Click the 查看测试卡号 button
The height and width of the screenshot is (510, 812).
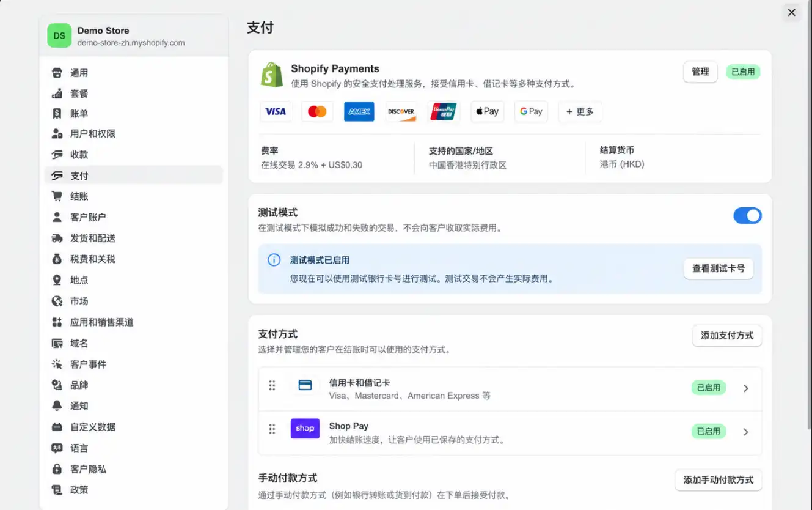pos(719,268)
